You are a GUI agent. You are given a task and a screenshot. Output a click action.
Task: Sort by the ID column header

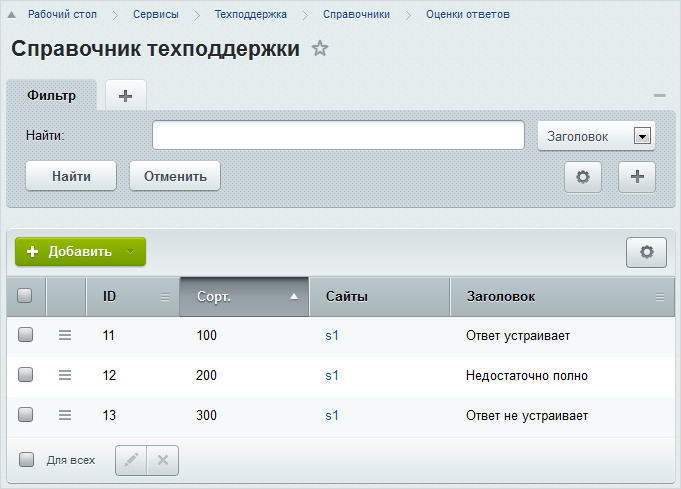pyautogui.click(x=133, y=297)
